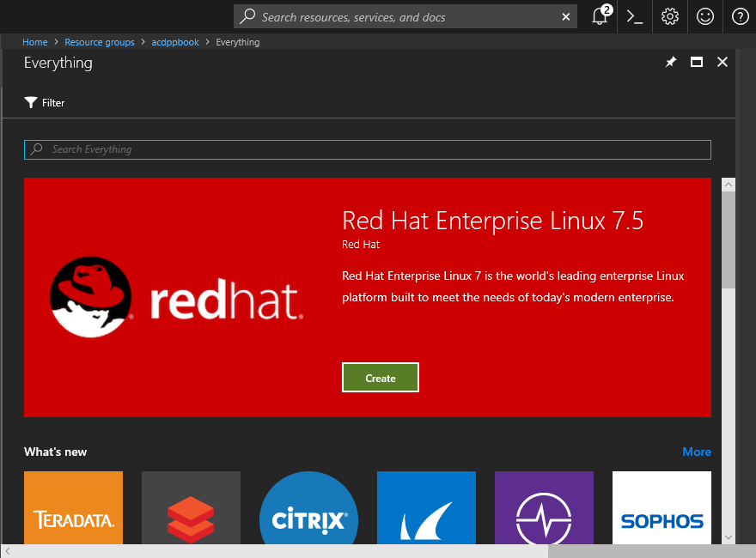Click the vertical scrollbar down arrow
Viewport: 756px width, 558px height.
coord(729,537)
